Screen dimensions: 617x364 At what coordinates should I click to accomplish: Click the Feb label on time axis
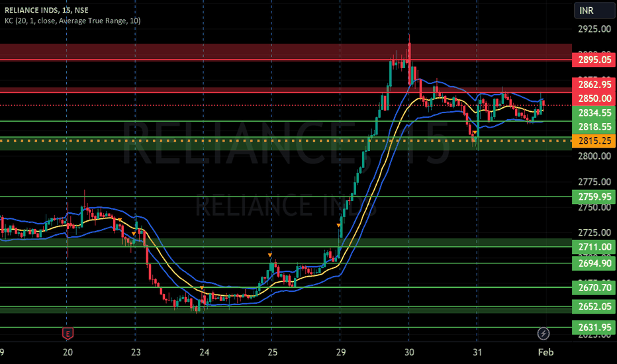click(x=546, y=352)
